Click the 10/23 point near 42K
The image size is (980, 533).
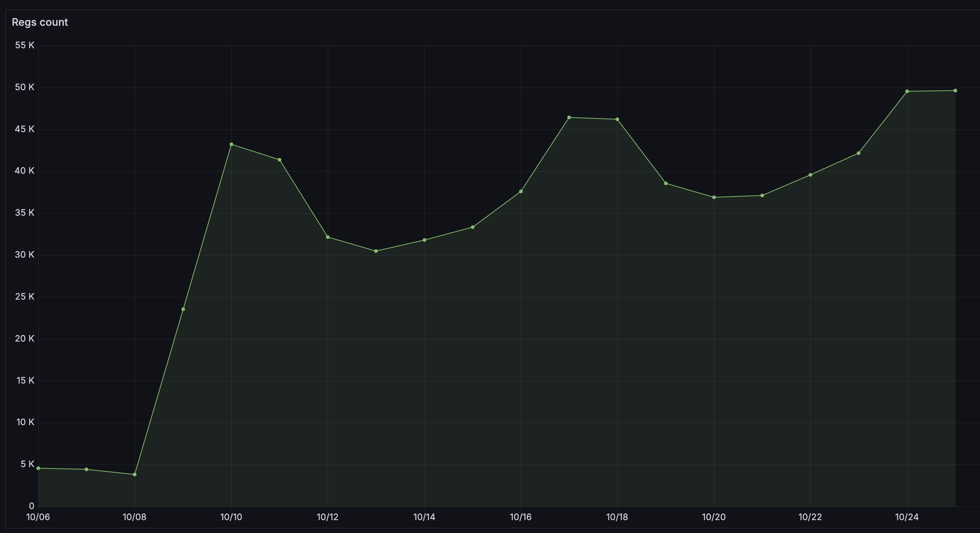tap(859, 153)
